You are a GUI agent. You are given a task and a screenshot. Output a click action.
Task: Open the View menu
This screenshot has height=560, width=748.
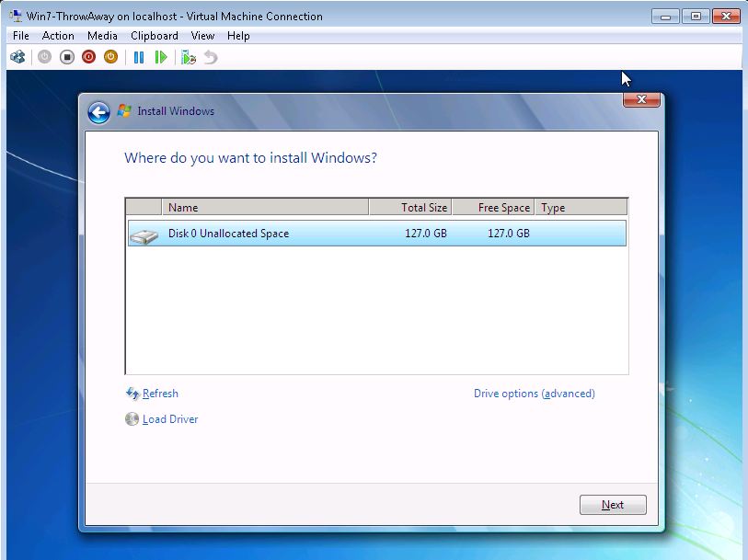202,36
